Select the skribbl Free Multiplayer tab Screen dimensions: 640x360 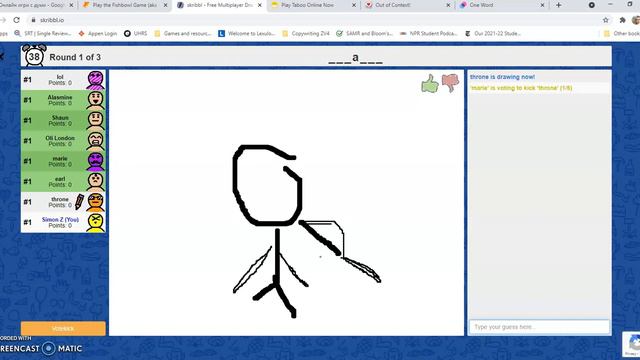219,5
